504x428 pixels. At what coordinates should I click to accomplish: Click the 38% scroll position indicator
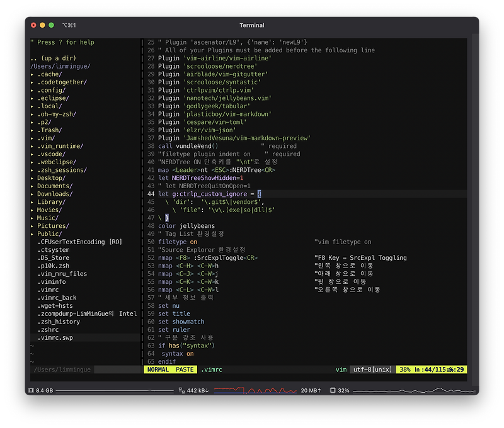pos(405,370)
